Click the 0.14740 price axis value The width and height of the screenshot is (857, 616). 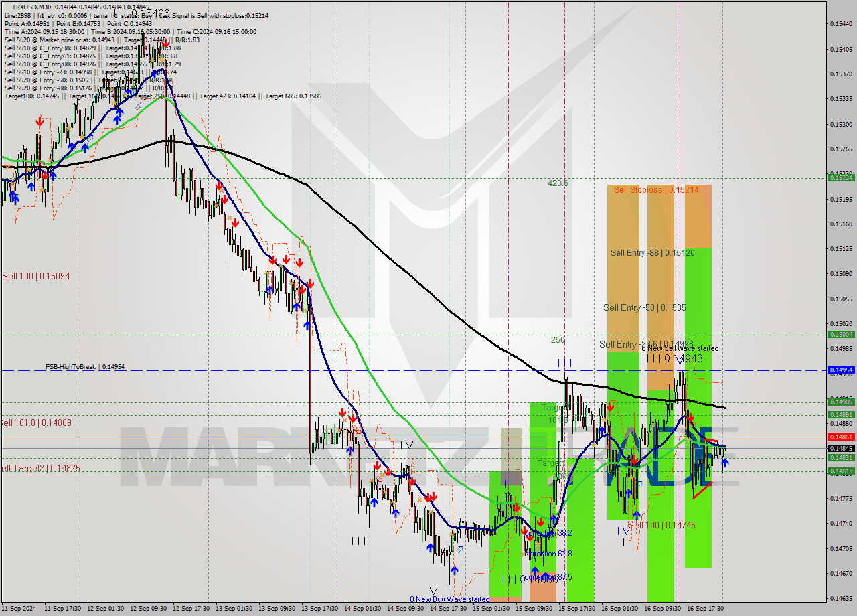[x=841, y=523]
